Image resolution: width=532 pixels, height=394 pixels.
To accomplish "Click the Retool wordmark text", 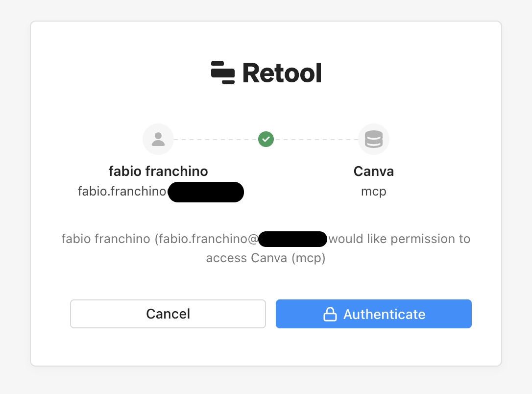I will tap(282, 74).
